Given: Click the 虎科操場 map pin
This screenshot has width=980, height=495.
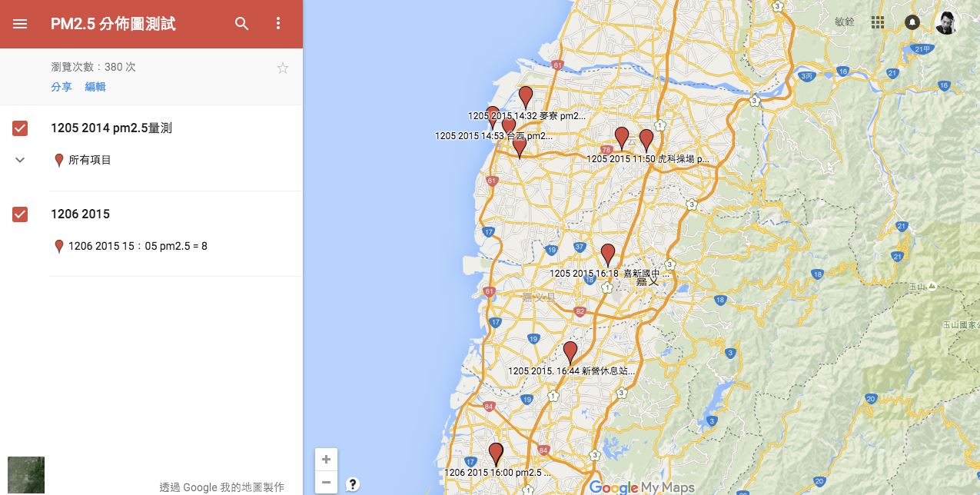Looking at the screenshot, I should [646, 139].
